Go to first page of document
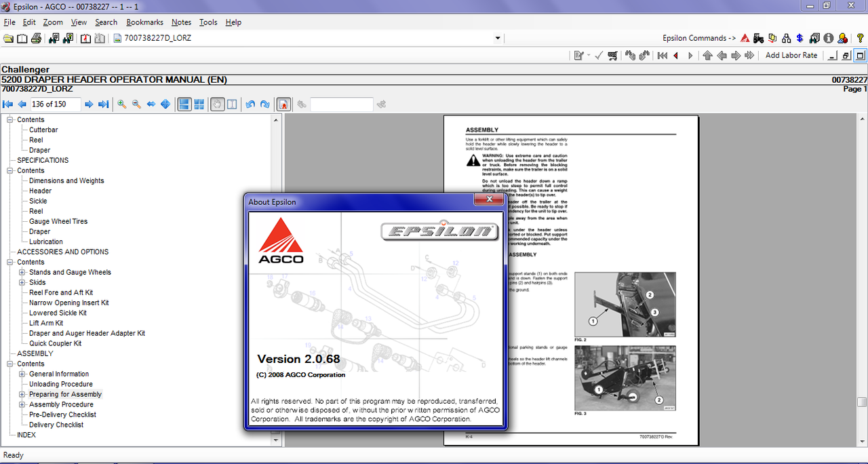 (x=8, y=104)
